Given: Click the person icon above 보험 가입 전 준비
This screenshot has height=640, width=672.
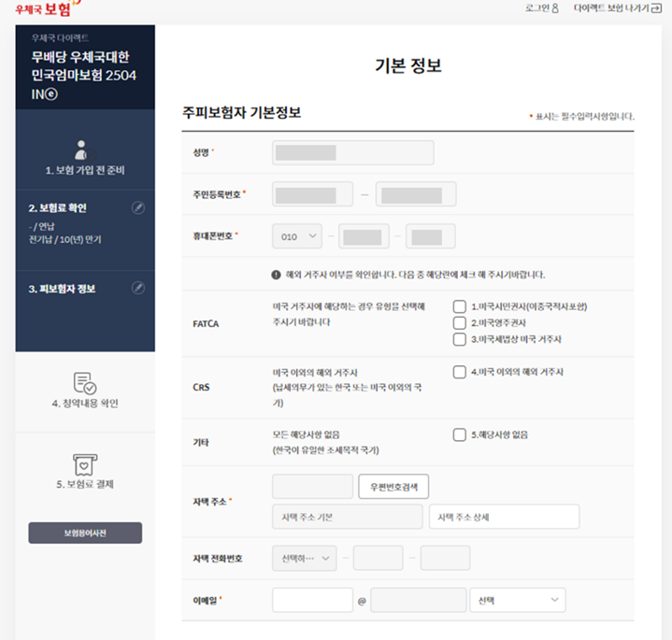Looking at the screenshot, I should click(84, 149).
